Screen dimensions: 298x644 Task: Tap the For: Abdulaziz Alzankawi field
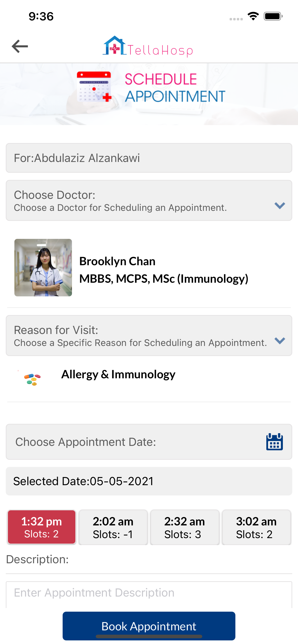[x=149, y=158]
